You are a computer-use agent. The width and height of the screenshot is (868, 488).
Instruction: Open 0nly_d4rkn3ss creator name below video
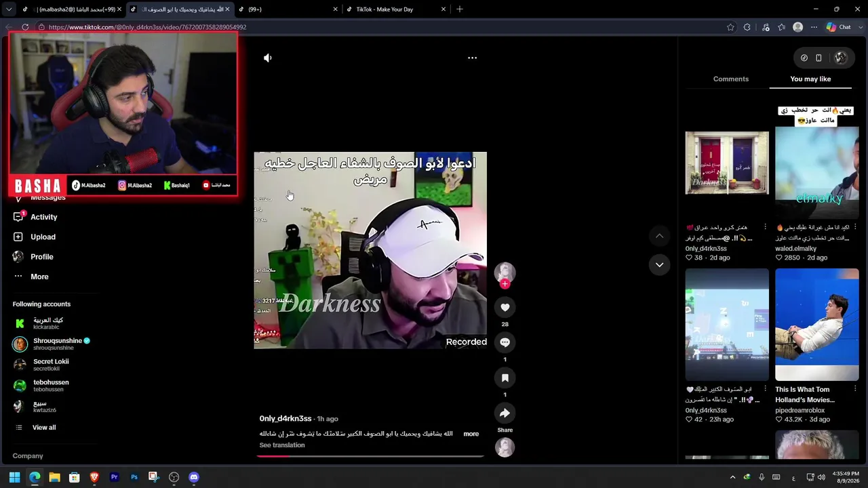285,419
